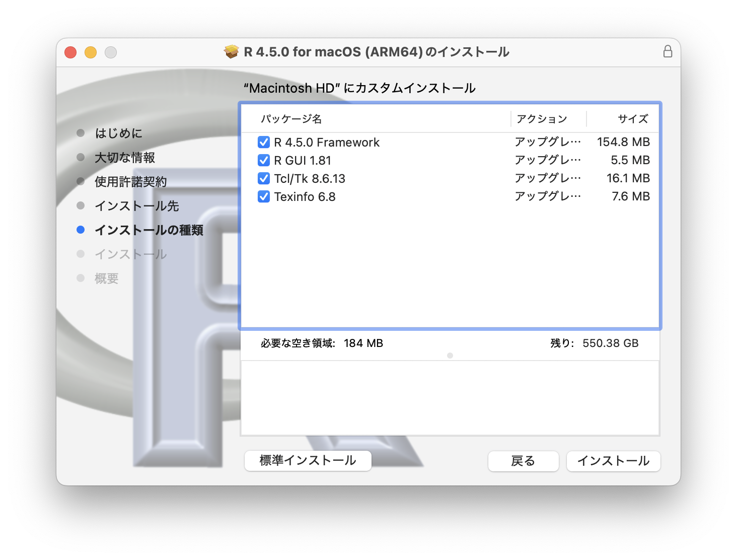Select the R 4.5.0 Framework row label

[x=327, y=143]
